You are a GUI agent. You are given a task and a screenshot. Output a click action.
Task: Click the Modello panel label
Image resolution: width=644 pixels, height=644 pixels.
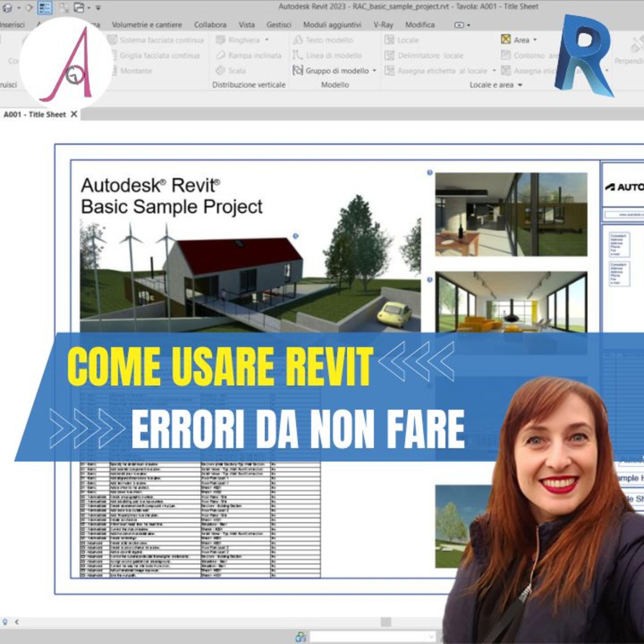(335, 85)
